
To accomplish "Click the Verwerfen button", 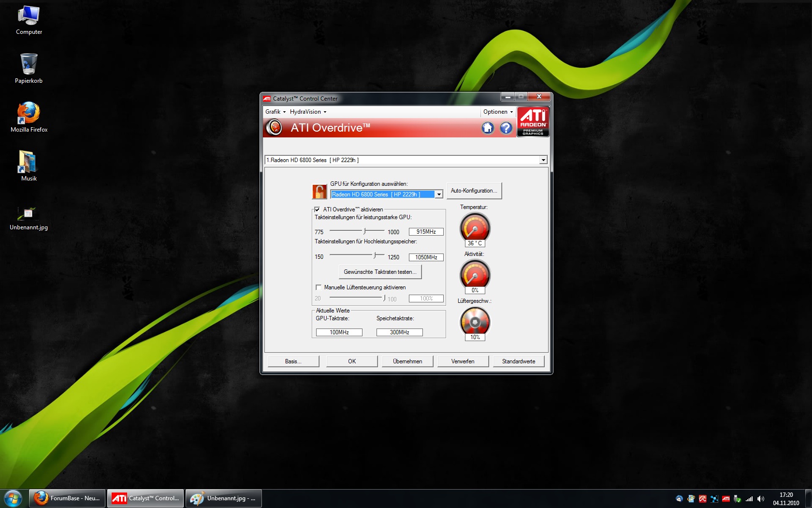I will tap(463, 361).
